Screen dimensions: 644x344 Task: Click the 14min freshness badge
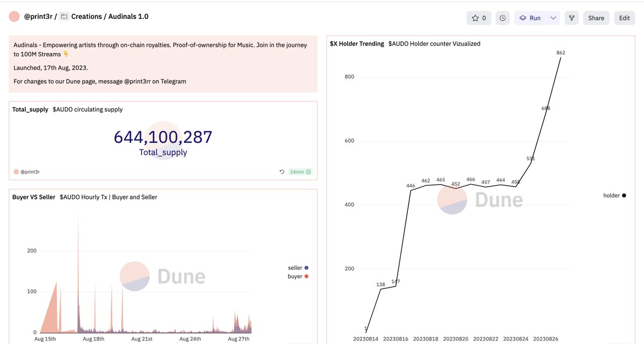click(301, 172)
